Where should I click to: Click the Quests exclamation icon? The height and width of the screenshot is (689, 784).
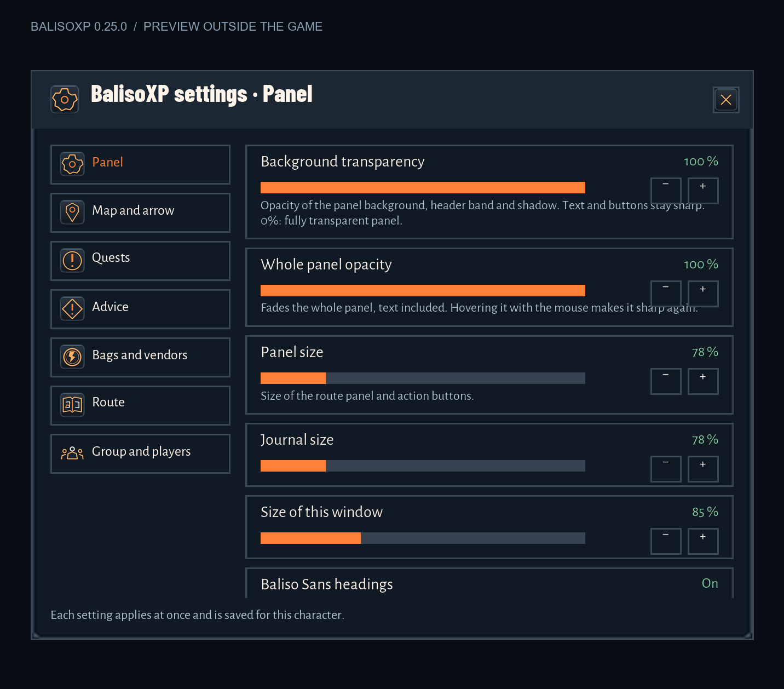(72, 260)
